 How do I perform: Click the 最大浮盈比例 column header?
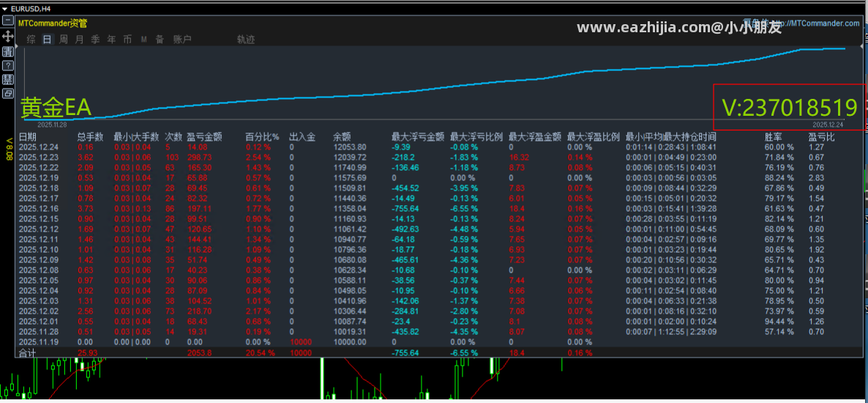[594, 137]
